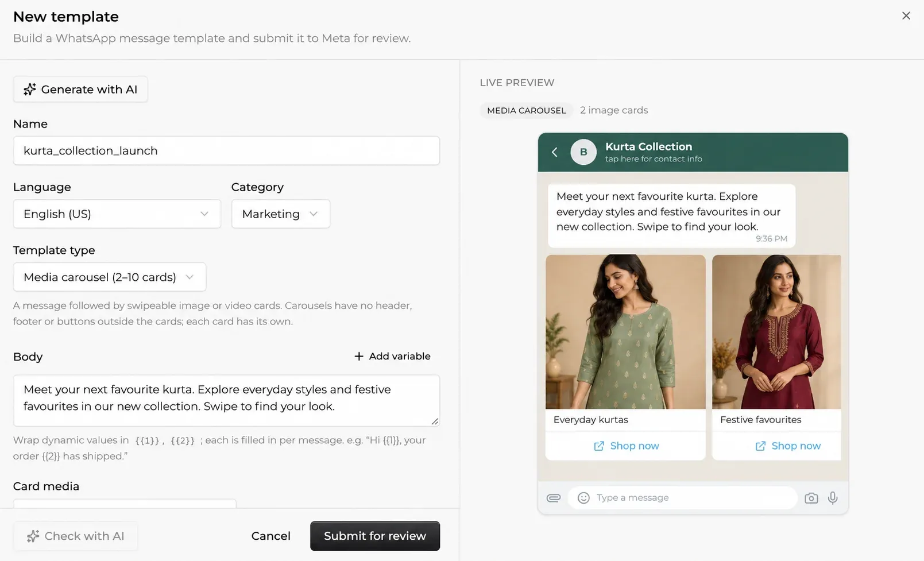Click the microphone icon in preview
The image size is (924, 561).
coord(833,498)
